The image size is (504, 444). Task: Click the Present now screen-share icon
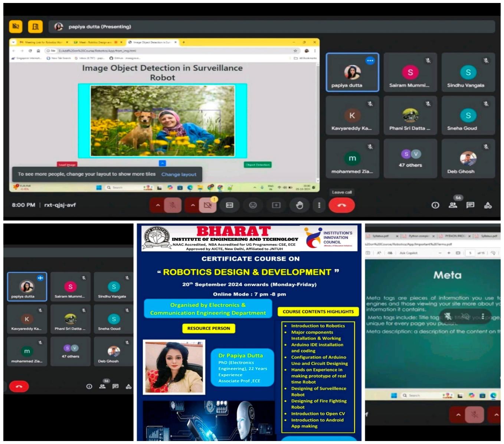[x=276, y=205]
